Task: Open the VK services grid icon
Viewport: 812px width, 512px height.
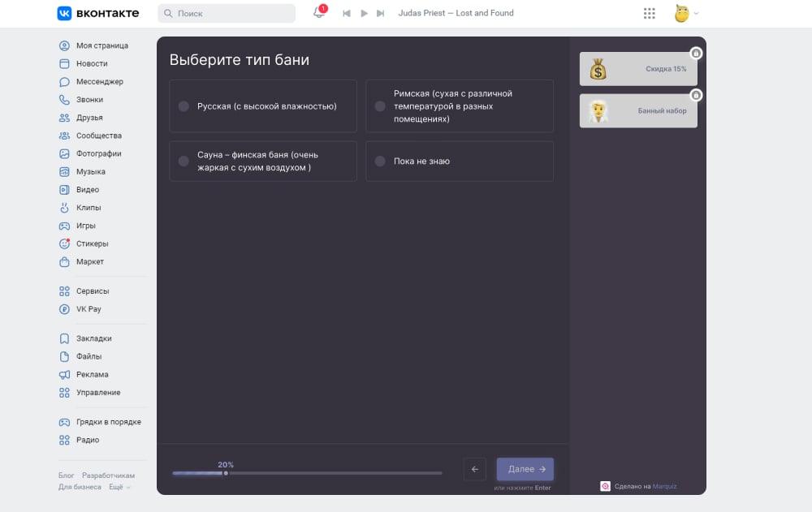Action: 649,13
